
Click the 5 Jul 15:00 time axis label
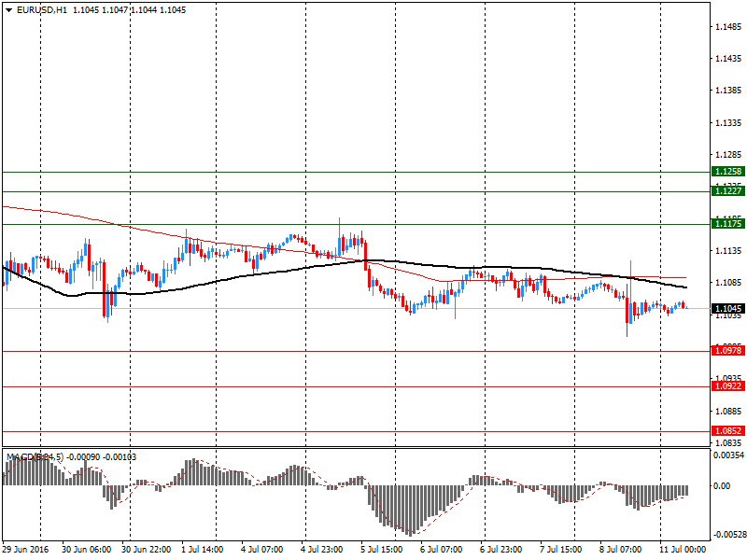click(382, 550)
